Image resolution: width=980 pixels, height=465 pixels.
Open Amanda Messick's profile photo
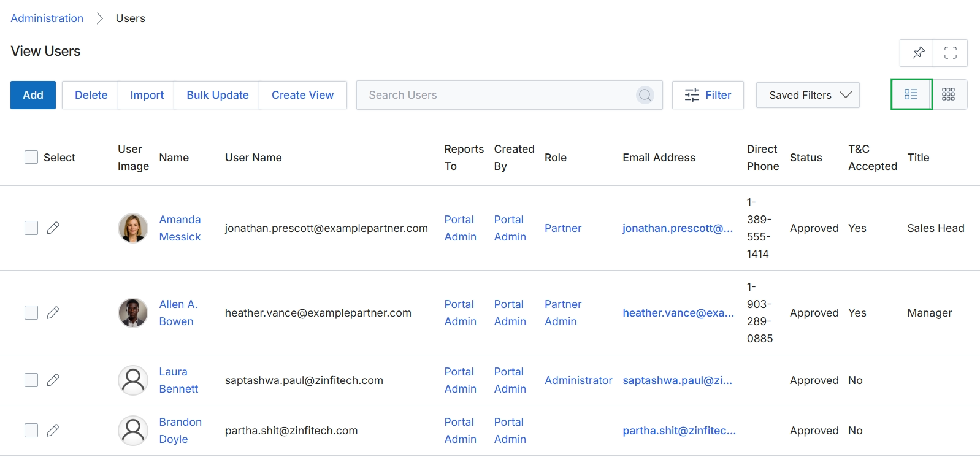click(133, 228)
